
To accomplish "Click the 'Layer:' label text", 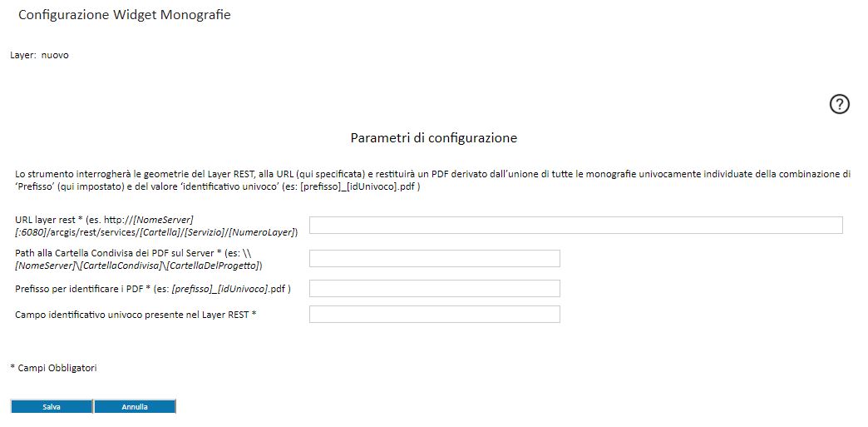I will click(x=23, y=56).
